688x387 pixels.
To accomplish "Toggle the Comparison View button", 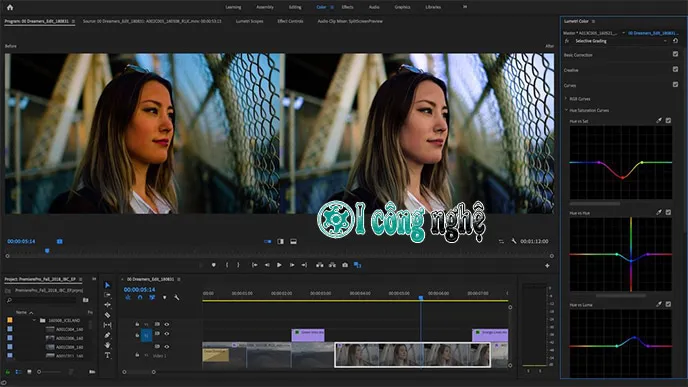I will (358, 265).
